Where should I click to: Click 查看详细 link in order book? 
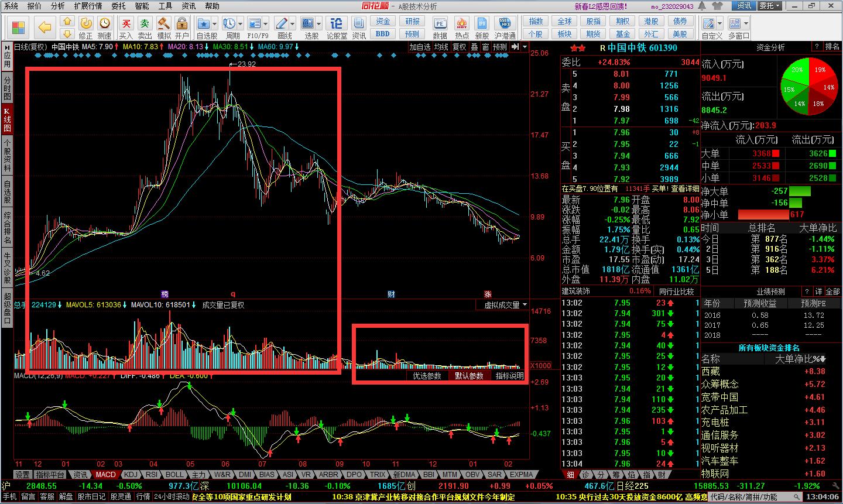685,188
